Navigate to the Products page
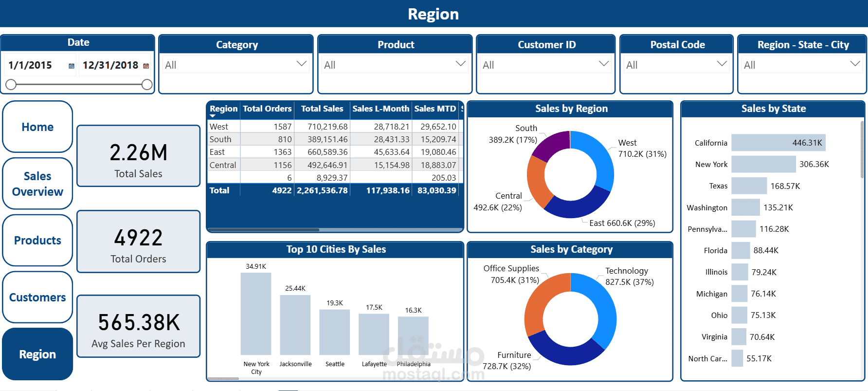This screenshot has height=391, width=868. tap(37, 240)
